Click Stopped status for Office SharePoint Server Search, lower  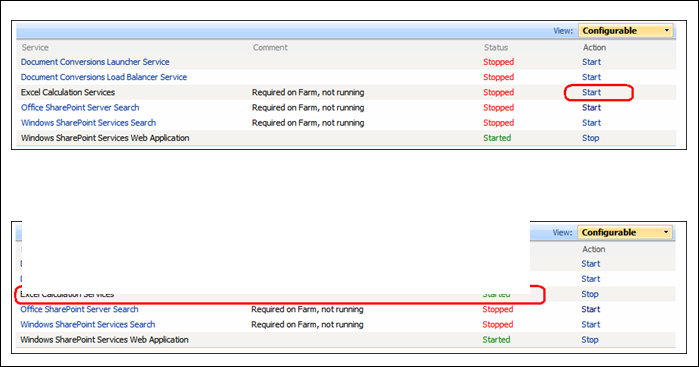498,309
